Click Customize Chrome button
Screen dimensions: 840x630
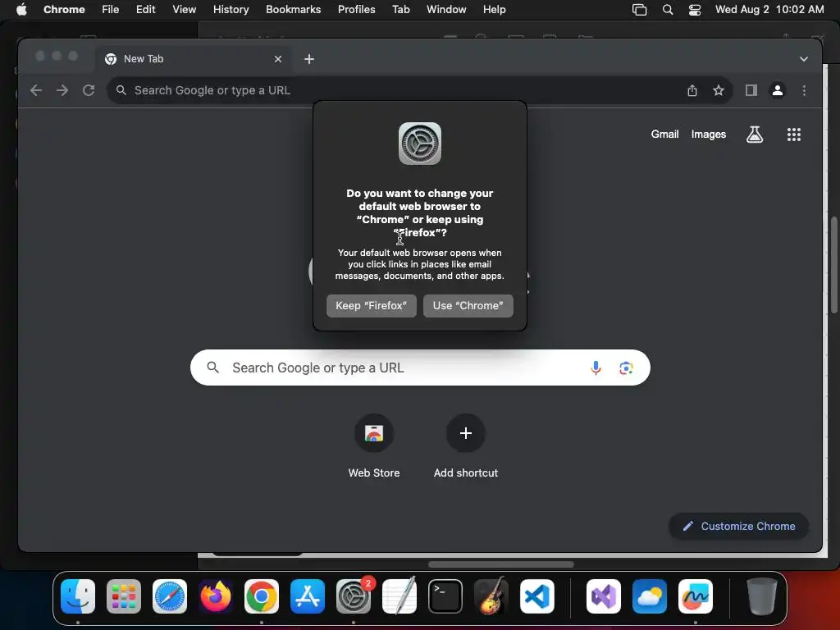[739, 527]
